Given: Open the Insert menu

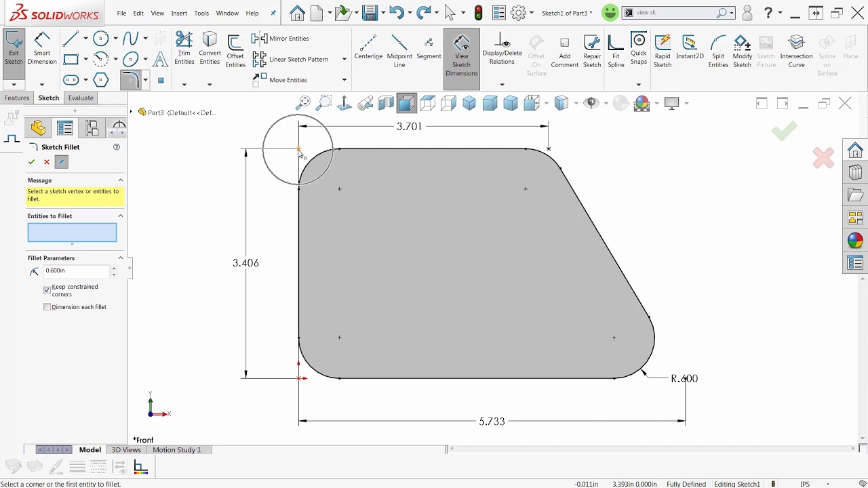Looking at the screenshot, I should pyautogui.click(x=179, y=13).
